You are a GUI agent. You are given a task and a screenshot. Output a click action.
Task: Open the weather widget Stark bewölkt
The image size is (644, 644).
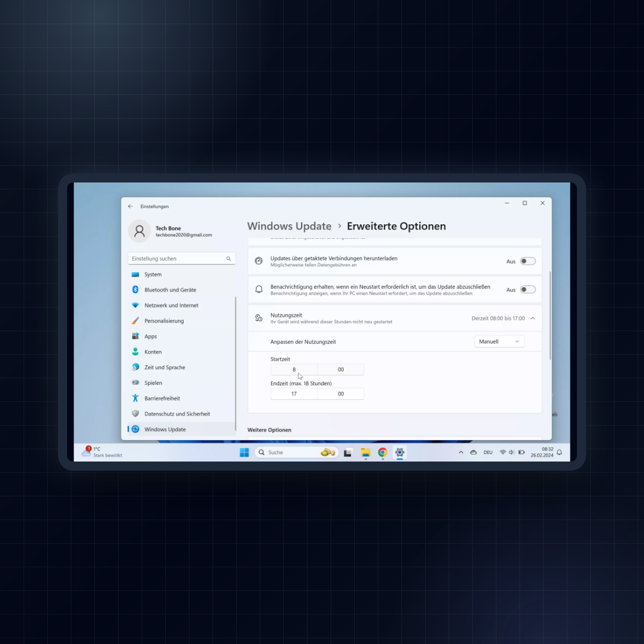point(102,452)
